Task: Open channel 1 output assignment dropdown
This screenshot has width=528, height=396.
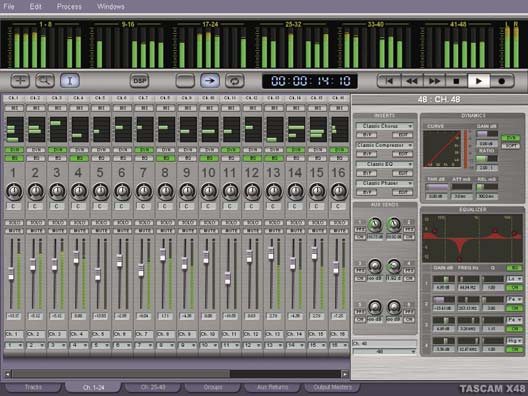Action: [14, 345]
